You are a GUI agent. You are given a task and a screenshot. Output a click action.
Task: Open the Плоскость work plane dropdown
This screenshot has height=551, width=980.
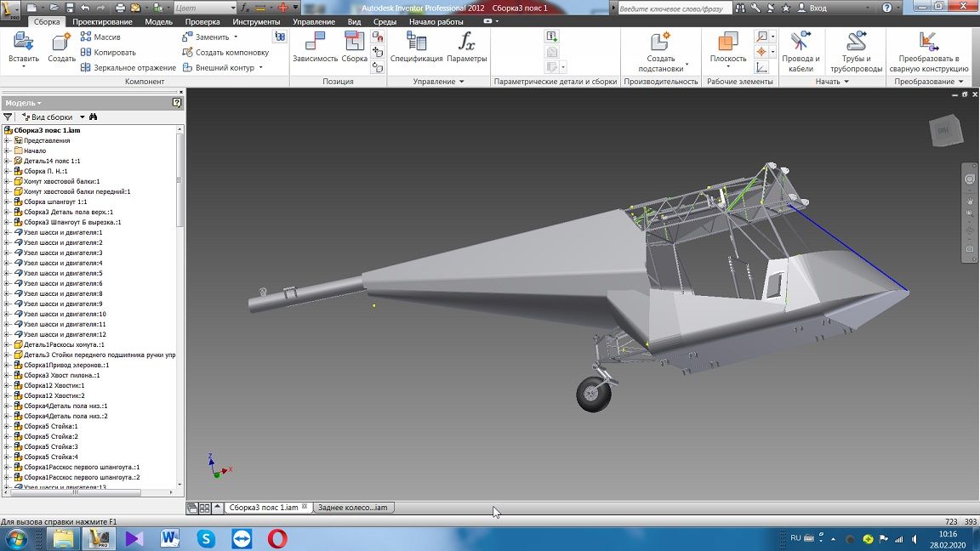pyautogui.click(x=728, y=65)
